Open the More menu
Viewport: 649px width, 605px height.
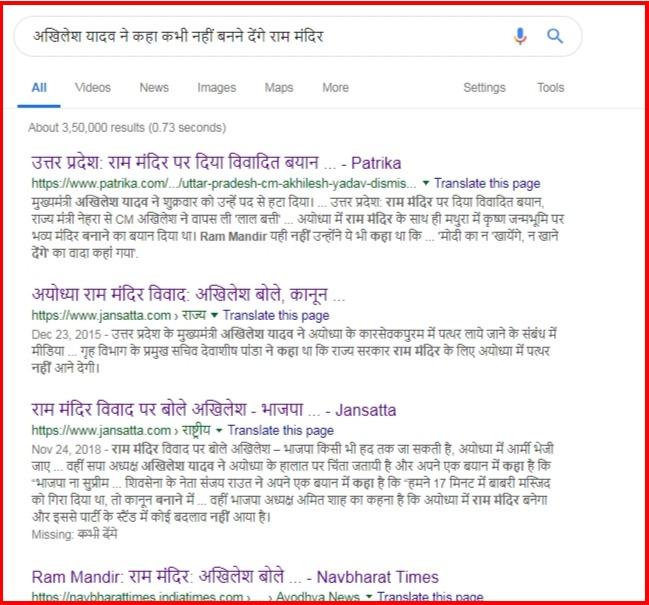[335, 88]
